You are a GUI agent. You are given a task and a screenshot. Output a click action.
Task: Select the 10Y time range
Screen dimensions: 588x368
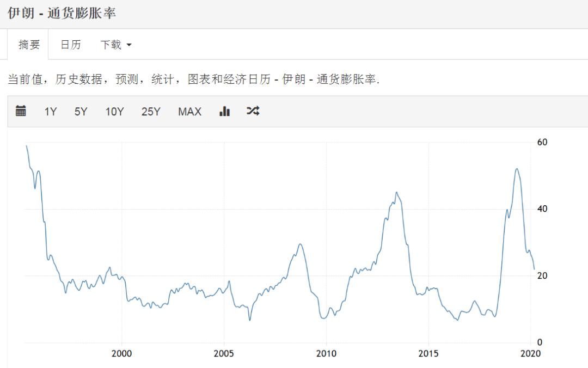click(114, 111)
